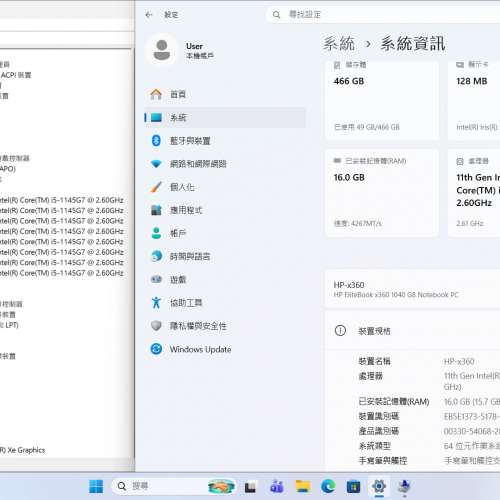Select the 系統 menu item
Image resolution: width=500 pixels, height=500 pixels.
225,118
